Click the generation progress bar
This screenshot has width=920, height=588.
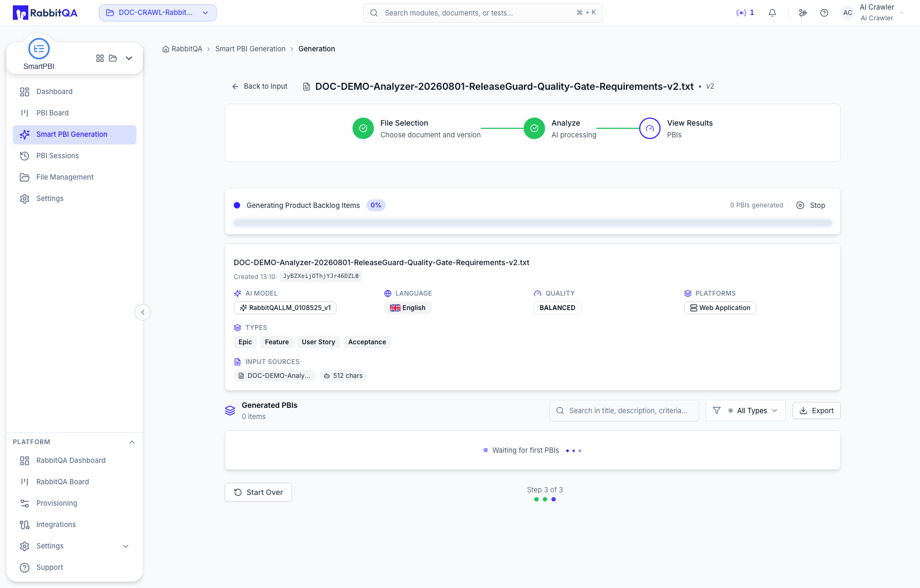[x=533, y=223]
